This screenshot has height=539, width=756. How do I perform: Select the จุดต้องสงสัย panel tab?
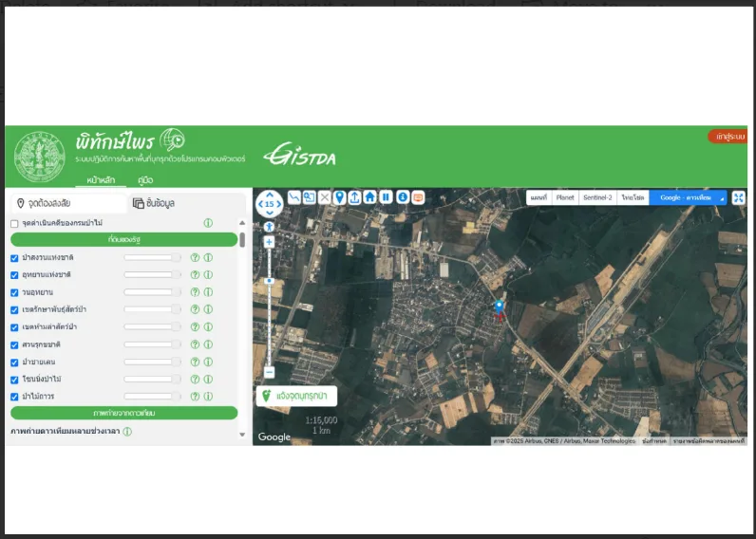point(69,203)
